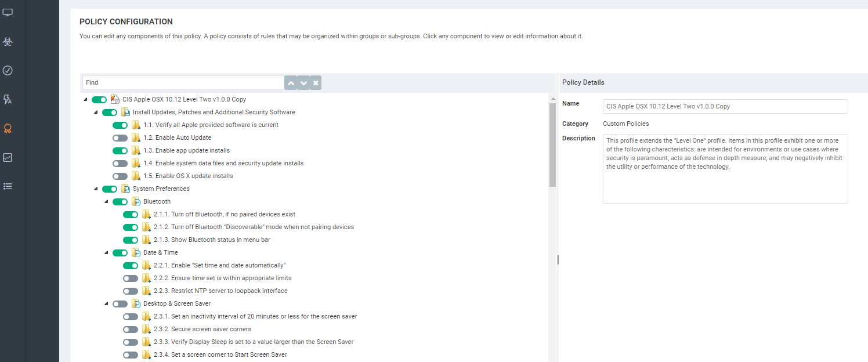Click the Policy Details panel header
Screen dimensions: 868x362
[713, 82]
